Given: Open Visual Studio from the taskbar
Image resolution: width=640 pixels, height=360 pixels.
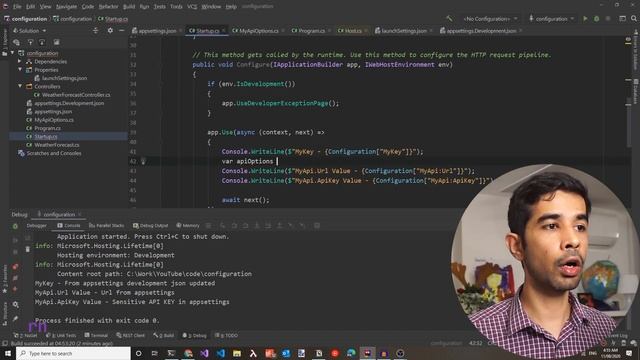Looking at the screenshot, I should [204, 353].
